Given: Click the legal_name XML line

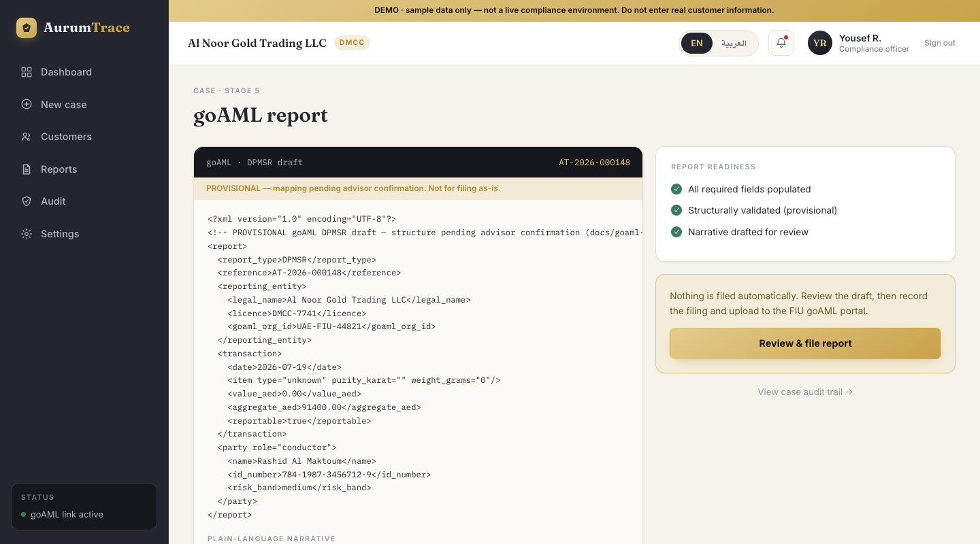Looking at the screenshot, I should [349, 300].
